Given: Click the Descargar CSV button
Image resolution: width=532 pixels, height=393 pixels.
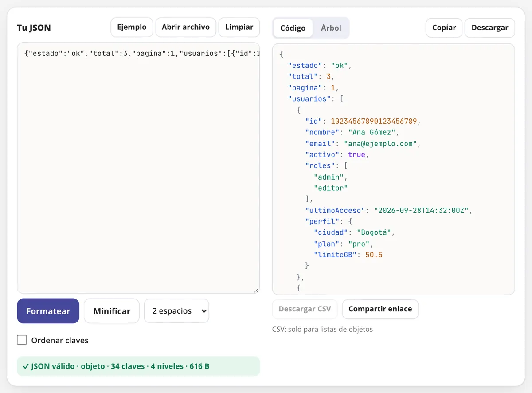Looking at the screenshot, I should (305, 309).
